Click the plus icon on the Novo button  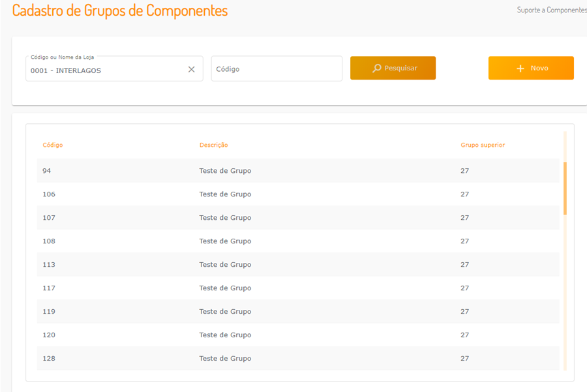point(520,68)
